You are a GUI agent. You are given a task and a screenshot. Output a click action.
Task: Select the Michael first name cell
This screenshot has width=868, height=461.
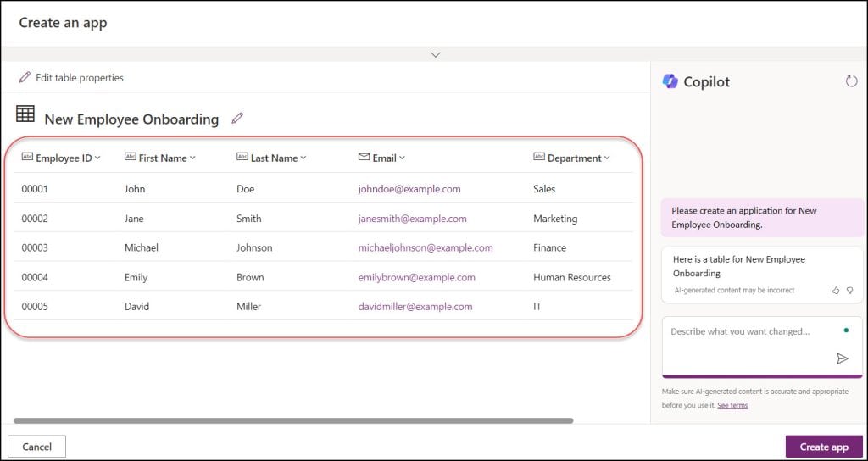click(x=142, y=247)
